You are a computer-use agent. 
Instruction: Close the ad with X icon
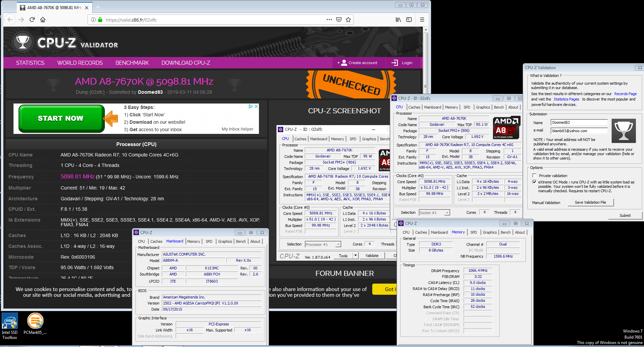click(256, 106)
